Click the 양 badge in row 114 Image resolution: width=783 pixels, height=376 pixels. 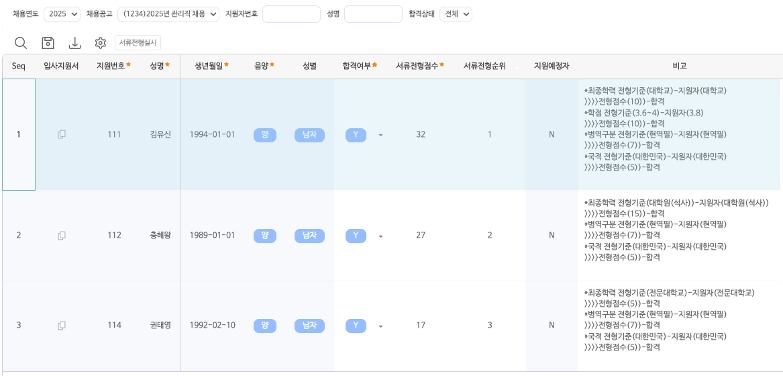[x=265, y=326]
